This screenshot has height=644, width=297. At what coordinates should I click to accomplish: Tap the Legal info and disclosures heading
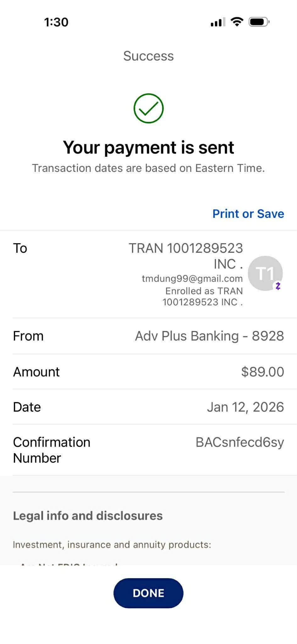(88, 516)
